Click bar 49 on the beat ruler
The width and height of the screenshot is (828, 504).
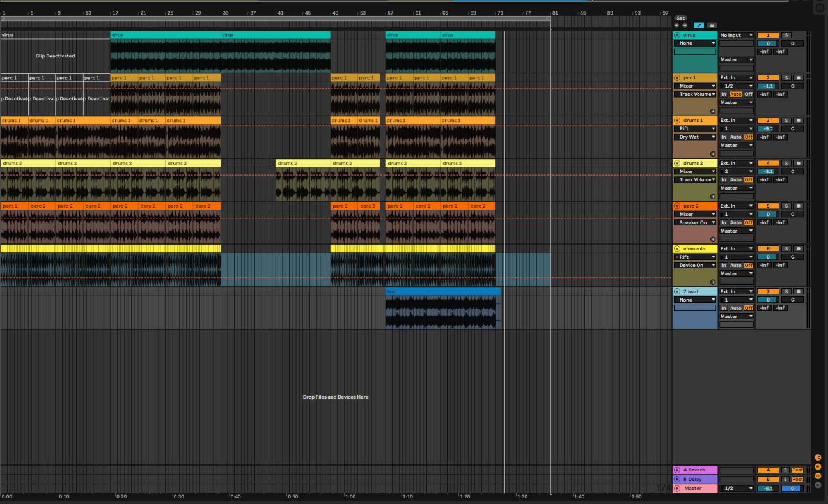click(x=335, y=13)
